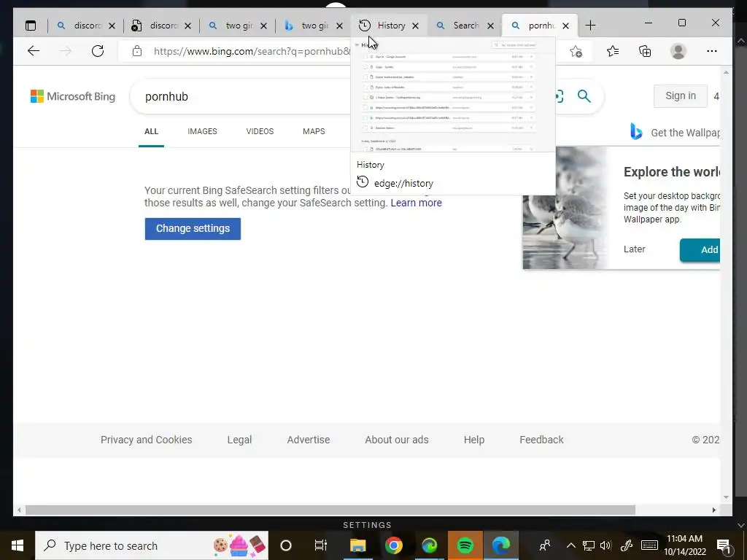Open Cortana circle icon
The width and height of the screenshot is (747, 560).
coord(286,545)
